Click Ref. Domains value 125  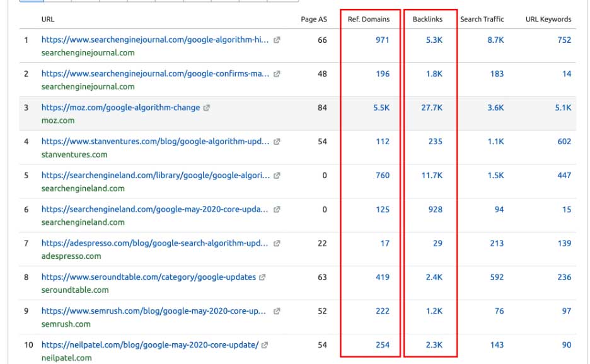383,210
